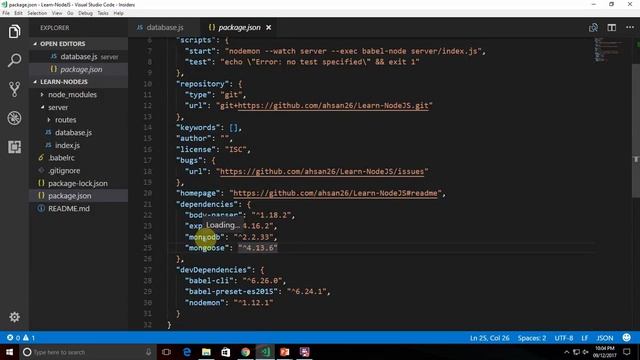Viewport: 640px width, 360px height.
Task: Click the open changes icon in editor toolbar
Action: point(593,27)
